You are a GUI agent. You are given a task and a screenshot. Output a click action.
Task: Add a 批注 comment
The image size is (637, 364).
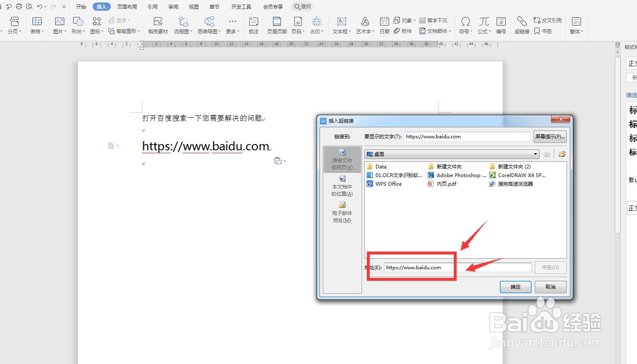[254, 25]
